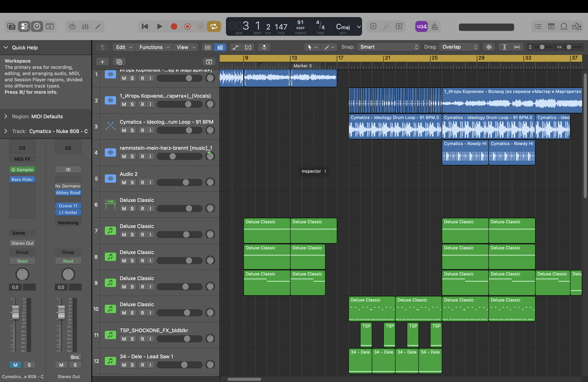The width and height of the screenshot is (588, 382).
Task: Open the Q-Sampler instrument slot
Action: [22, 169]
